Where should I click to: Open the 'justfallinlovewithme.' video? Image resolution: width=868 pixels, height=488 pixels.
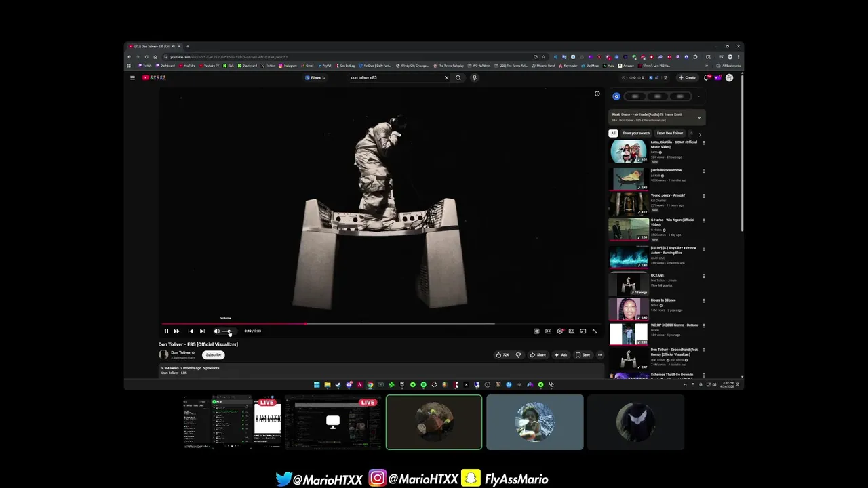(667, 170)
